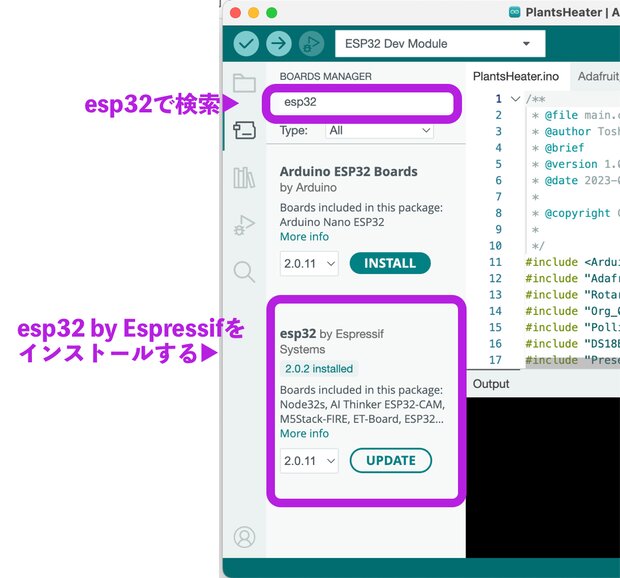Image resolution: width=620 pixels, height=578 pixels.
Task: Click line number 11 in the editor gutter
Action: click(495, 262)
